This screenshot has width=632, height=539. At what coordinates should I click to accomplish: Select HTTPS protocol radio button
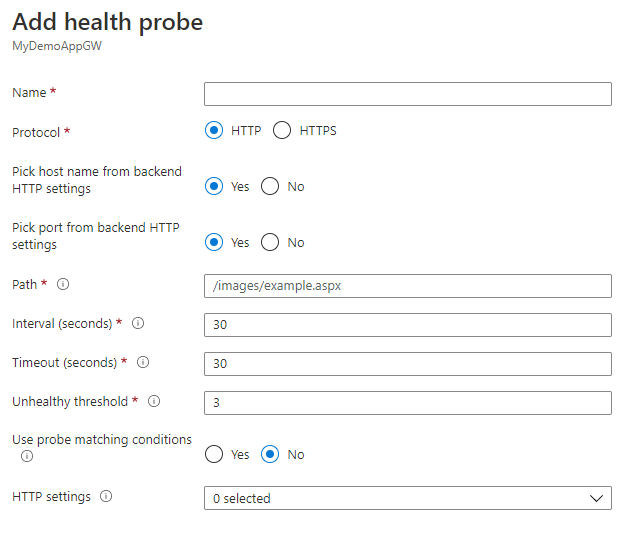point(282,131)
